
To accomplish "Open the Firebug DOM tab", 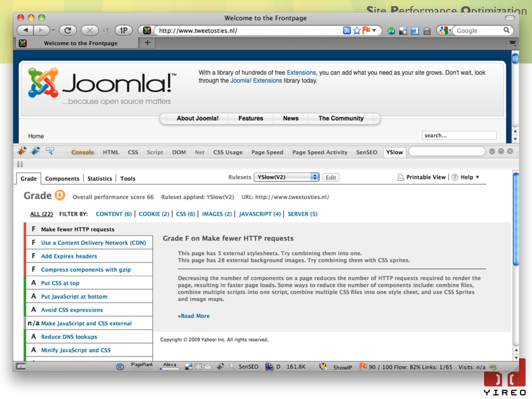I will pyautogui.click(x=179, y=152).
